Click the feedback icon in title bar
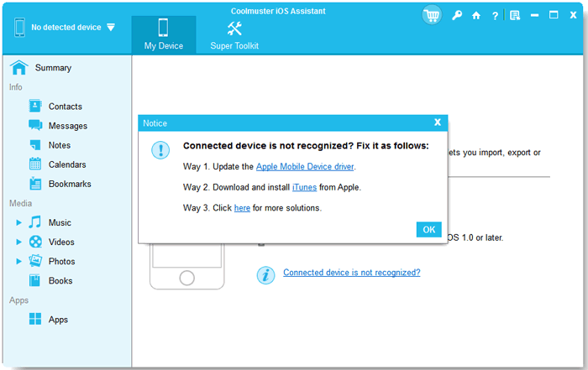The height and width of the screenshot is (370, 588). tap(515, 15)
